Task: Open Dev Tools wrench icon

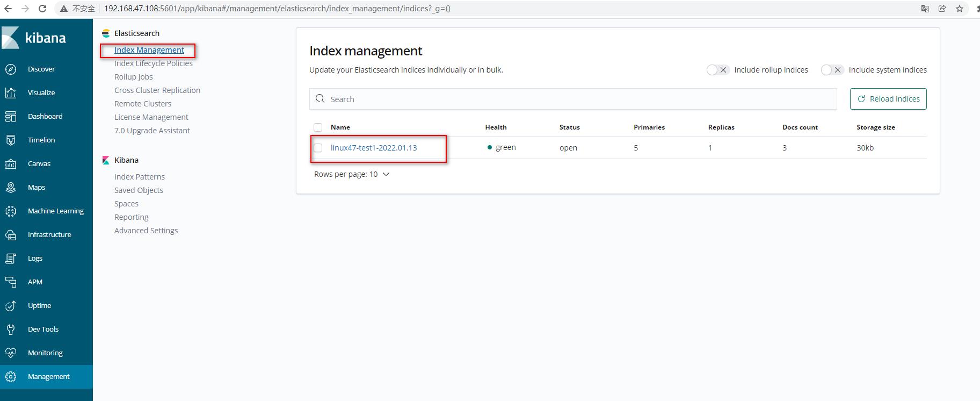Action: [11, 329]
